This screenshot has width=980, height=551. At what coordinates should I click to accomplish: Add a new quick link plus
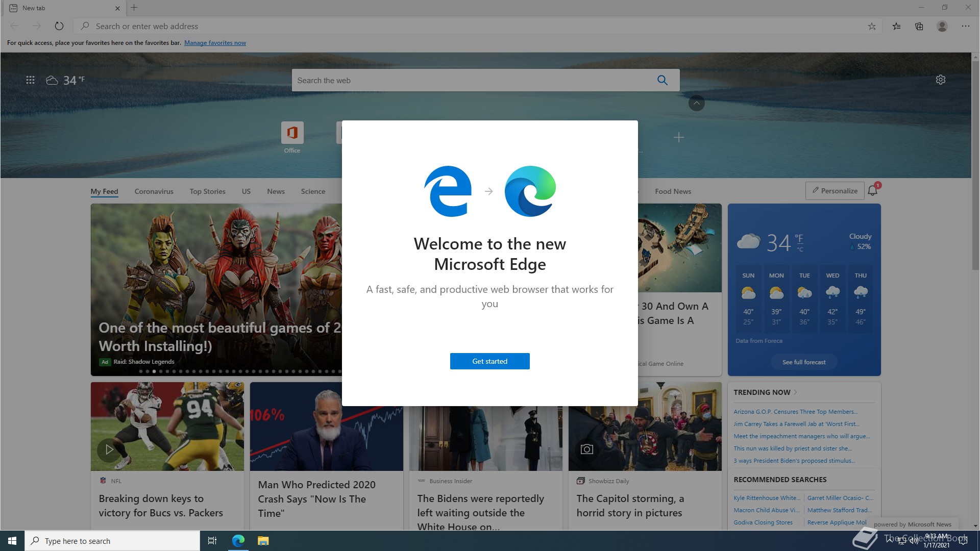tap(678, 137)
